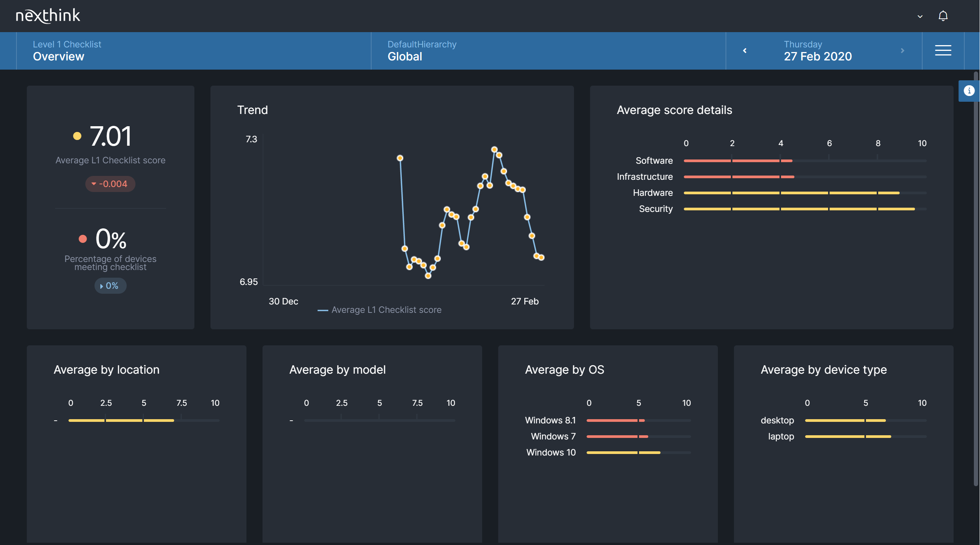Screen dimensions: 980x545
Task: Click the Nexthink logo
Action: click(48, 15)
